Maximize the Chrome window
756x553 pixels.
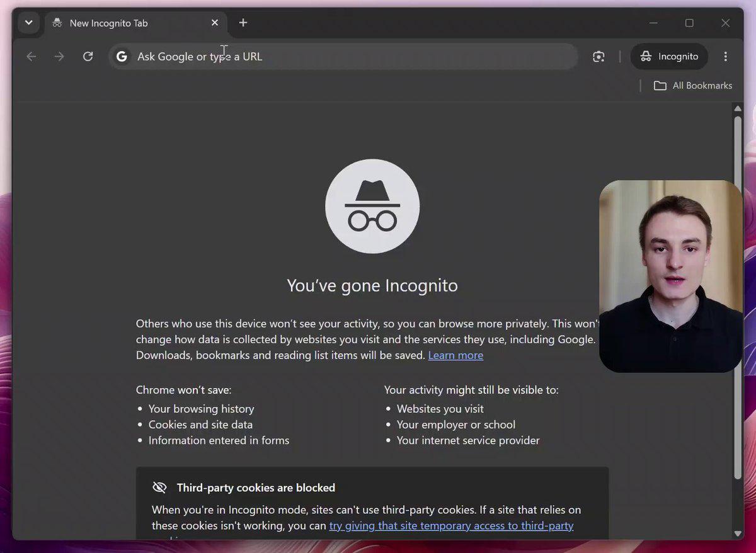pyautogui.click(x=689, y=23)
